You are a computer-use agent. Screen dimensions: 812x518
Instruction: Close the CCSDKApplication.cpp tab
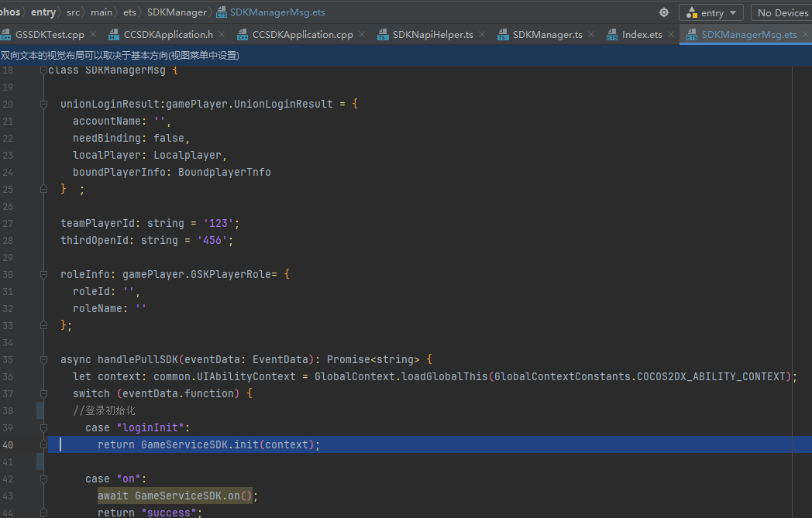pos(362,34)
